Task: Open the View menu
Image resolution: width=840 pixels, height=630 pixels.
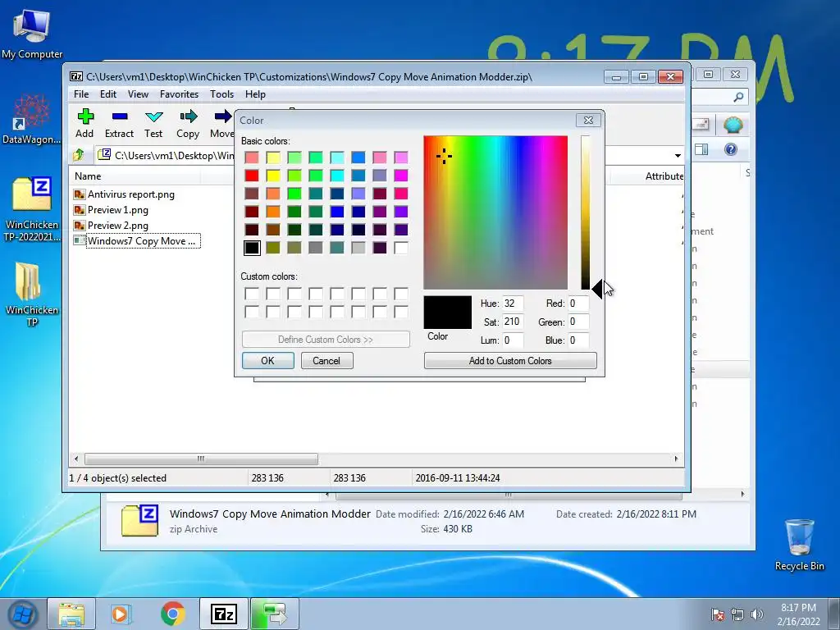Action: click(138, 94)
